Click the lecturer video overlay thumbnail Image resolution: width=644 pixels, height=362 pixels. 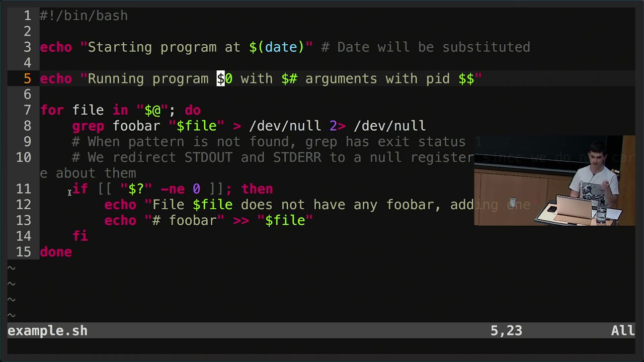[554, 180]
